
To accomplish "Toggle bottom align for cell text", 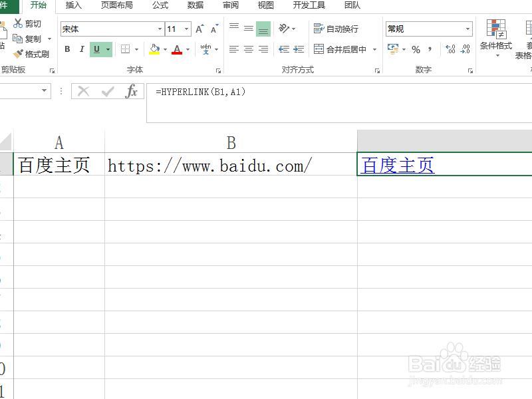I will 263,29.
